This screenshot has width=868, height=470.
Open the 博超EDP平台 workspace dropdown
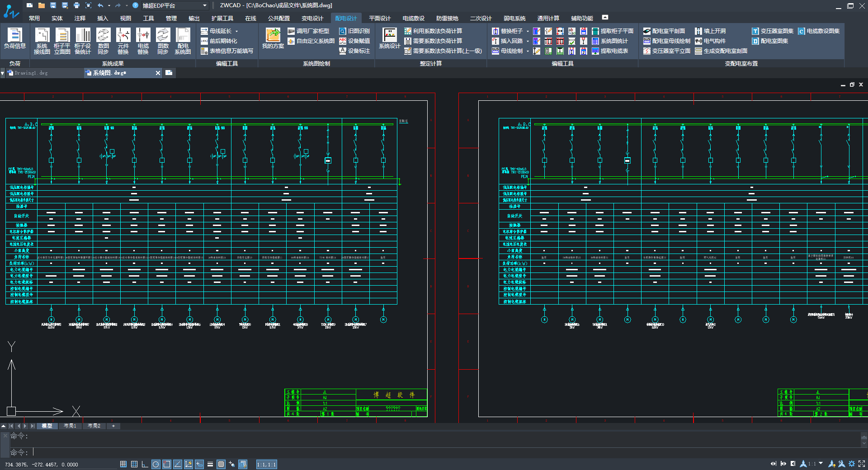pyautogui.click(x=205, y=5)
